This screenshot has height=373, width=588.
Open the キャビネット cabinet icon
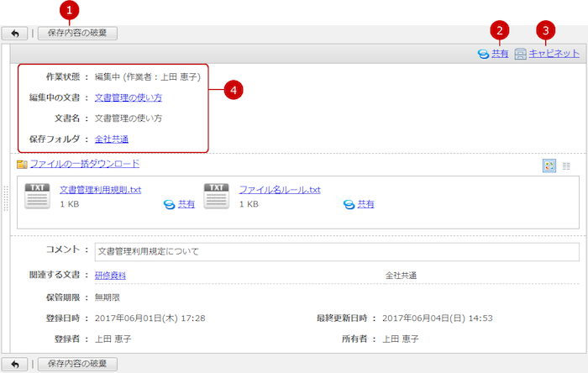(x=520, y=54)
